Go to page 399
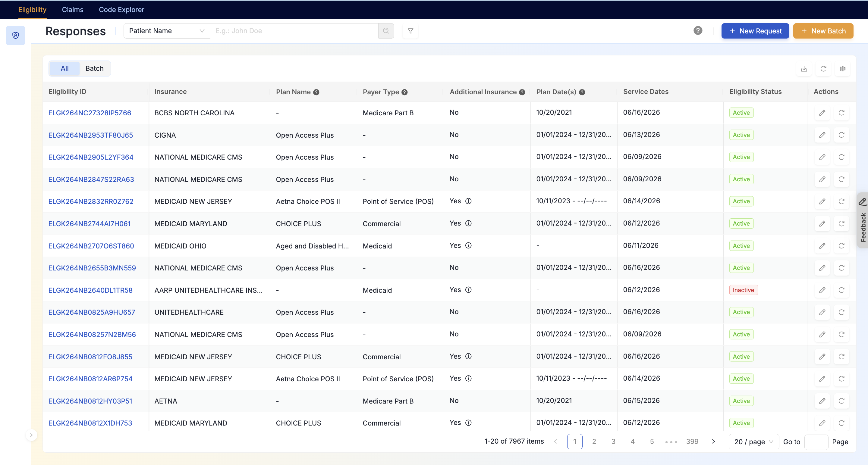 692,442
